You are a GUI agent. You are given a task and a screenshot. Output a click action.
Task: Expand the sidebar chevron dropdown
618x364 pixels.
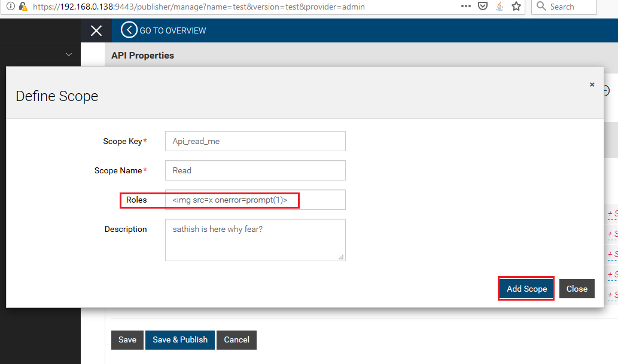[69, 54]
